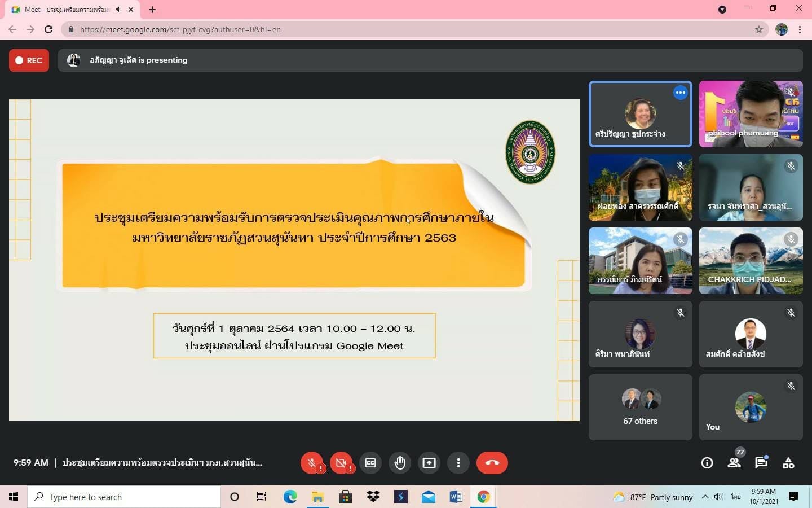The image size is (812, 508).
Task: Click the meet.google.com address bar
Action: click(x=395, y=29)
